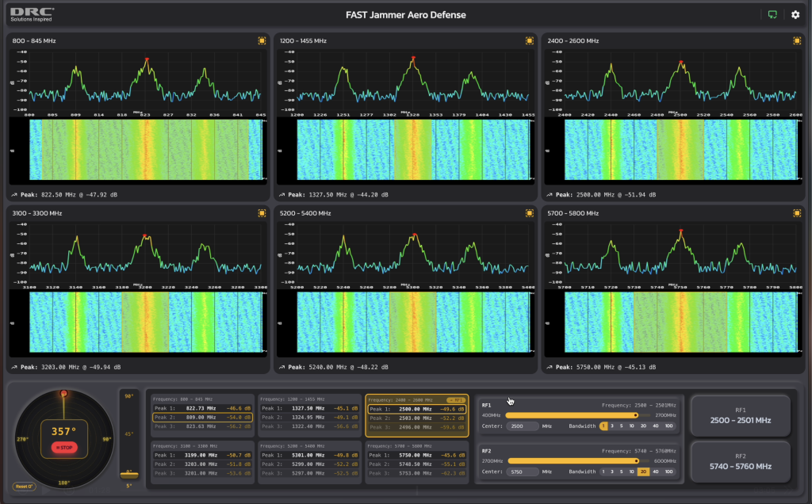Pick Peak 1 at 3199.00 MHz

coord(202,456)
